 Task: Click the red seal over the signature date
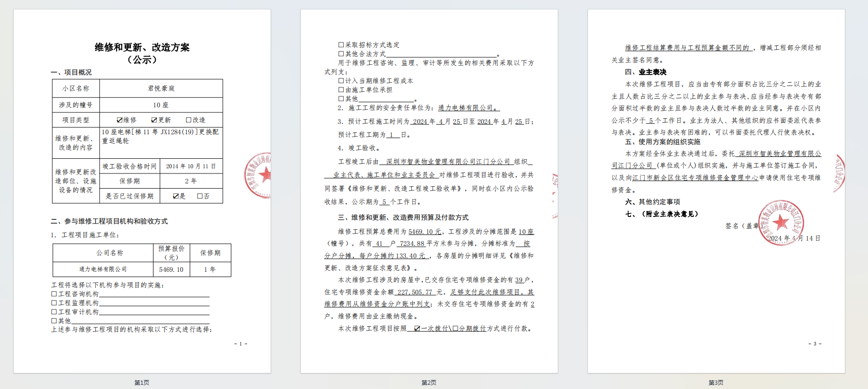(x=781, y=223)
